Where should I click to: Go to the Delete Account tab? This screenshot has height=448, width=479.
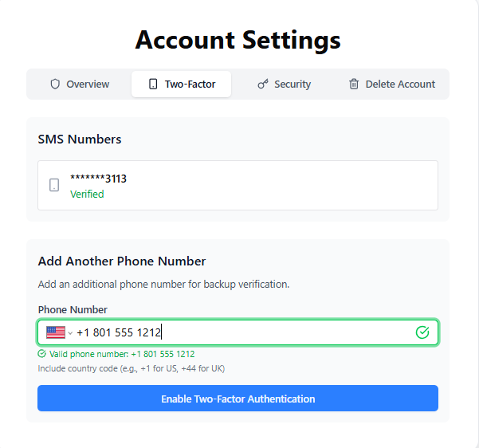[x=392, y=84]
